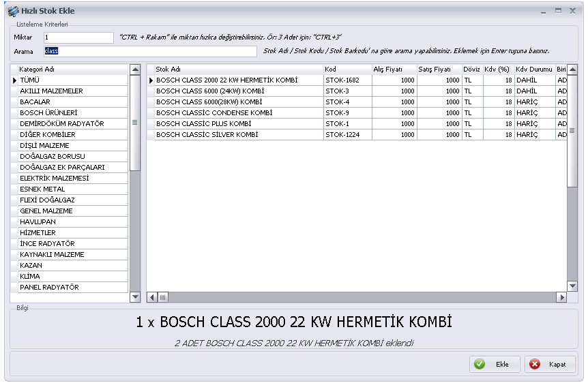
Task: Click stock code STOK-3 cell
Action: (348, 91)
